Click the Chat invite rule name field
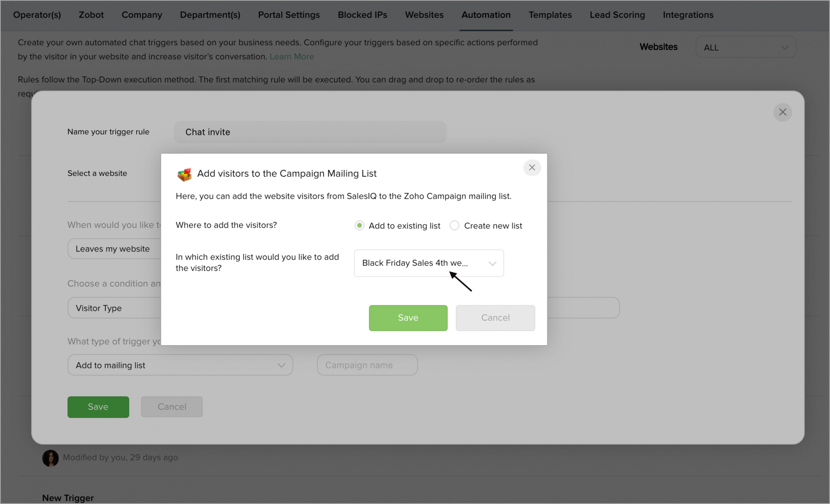This screenshot has height=504, width=830. 310,132
